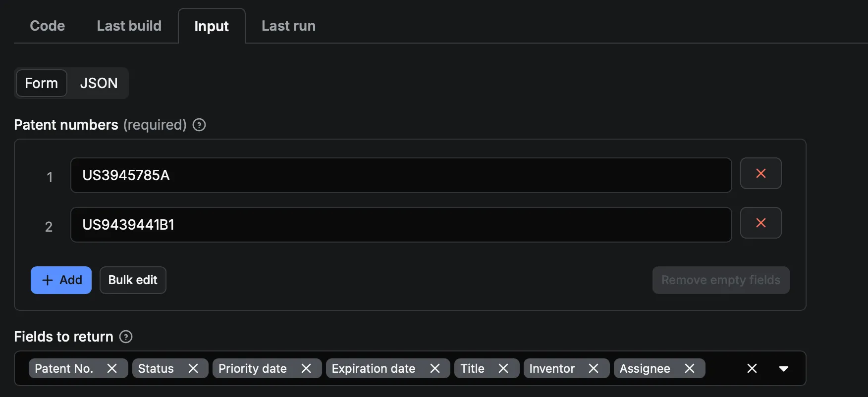
Task: Clear all selected fields to return
Action: 752,368
